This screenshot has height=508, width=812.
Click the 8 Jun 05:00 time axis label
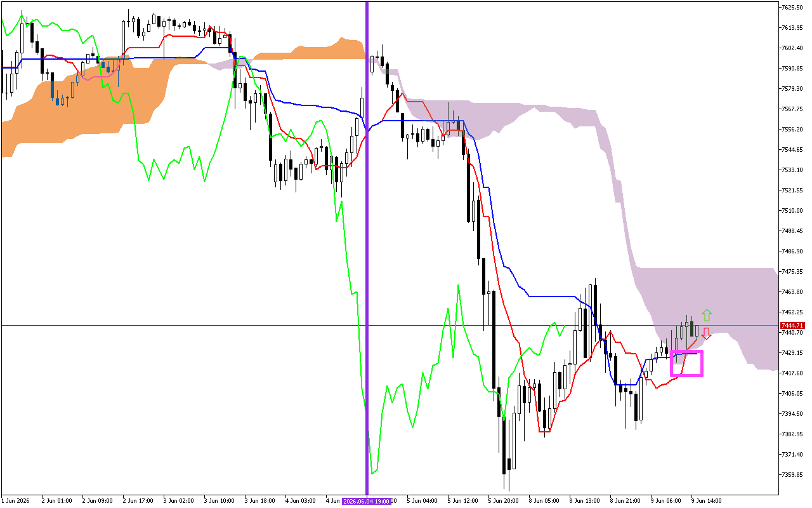[x=544, y=501]
